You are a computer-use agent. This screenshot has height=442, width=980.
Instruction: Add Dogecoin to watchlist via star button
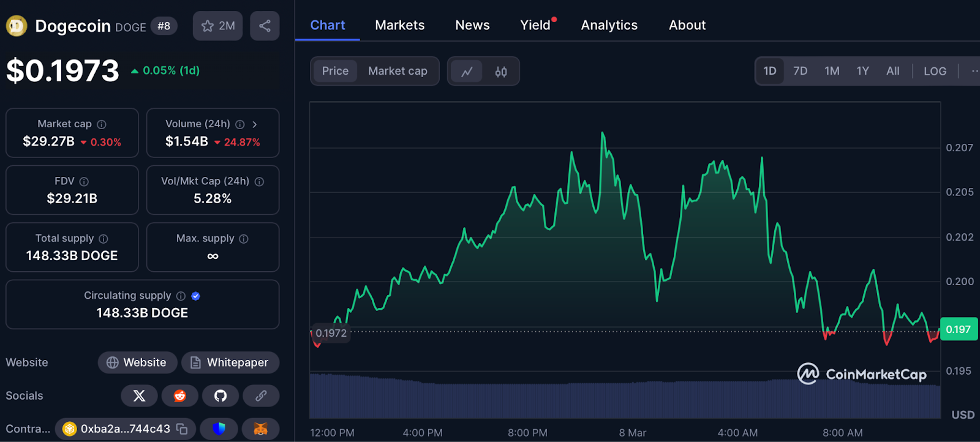(x=218, y=26)
